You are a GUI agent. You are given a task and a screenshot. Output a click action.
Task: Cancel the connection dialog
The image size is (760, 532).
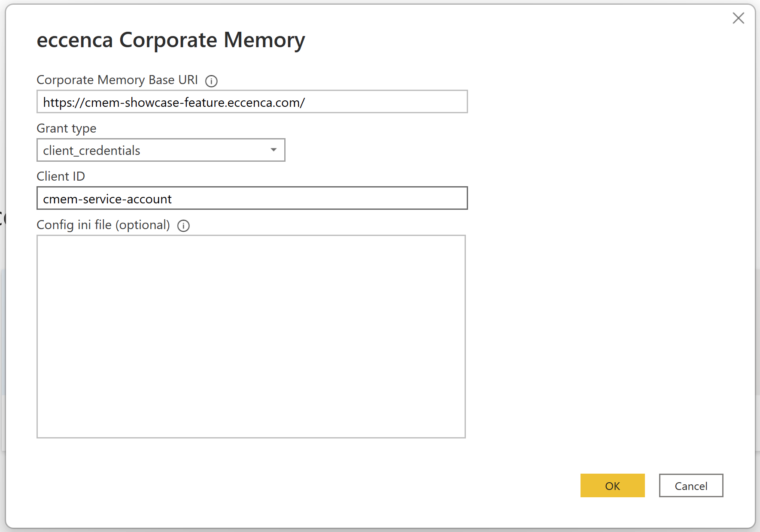[691, 486]
